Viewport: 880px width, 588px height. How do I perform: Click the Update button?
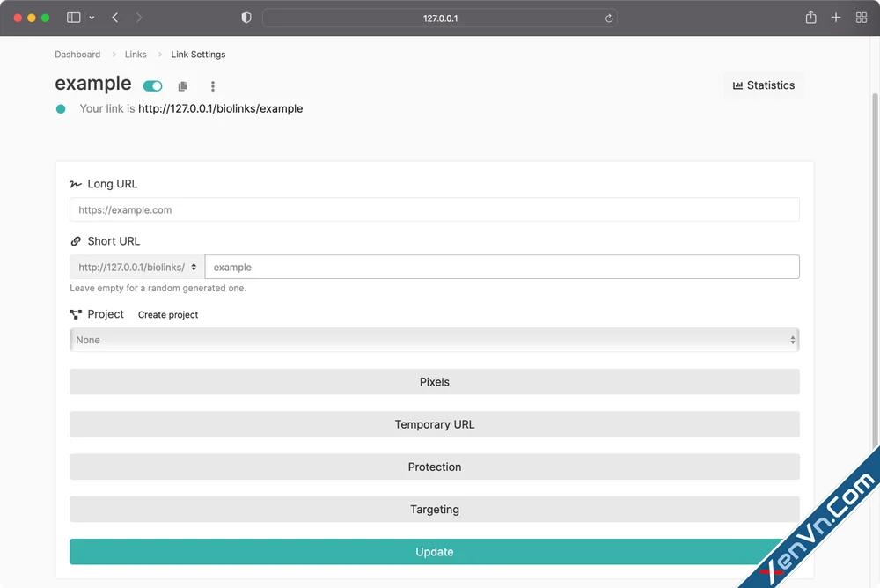435,552
